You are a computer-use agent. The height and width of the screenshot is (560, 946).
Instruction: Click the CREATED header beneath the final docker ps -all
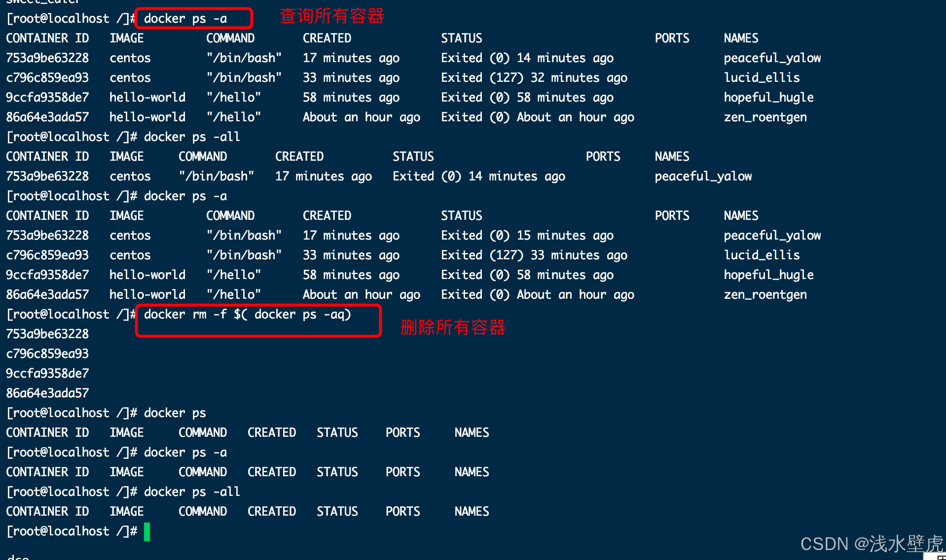[x=271, y=512]
